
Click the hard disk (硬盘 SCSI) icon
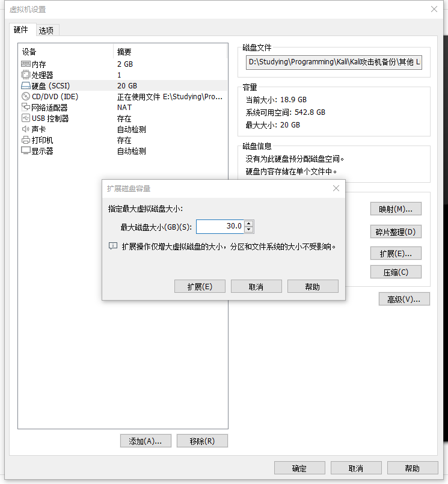click(26, 85)
